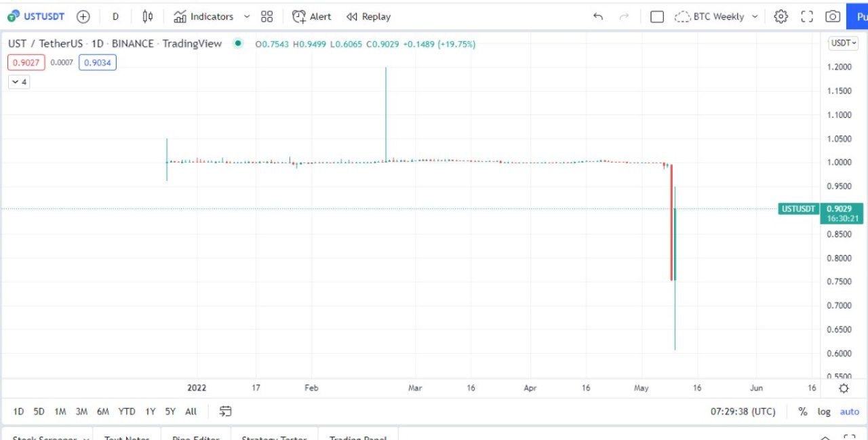Open the USDT currency dropdown

click(843, 43)
